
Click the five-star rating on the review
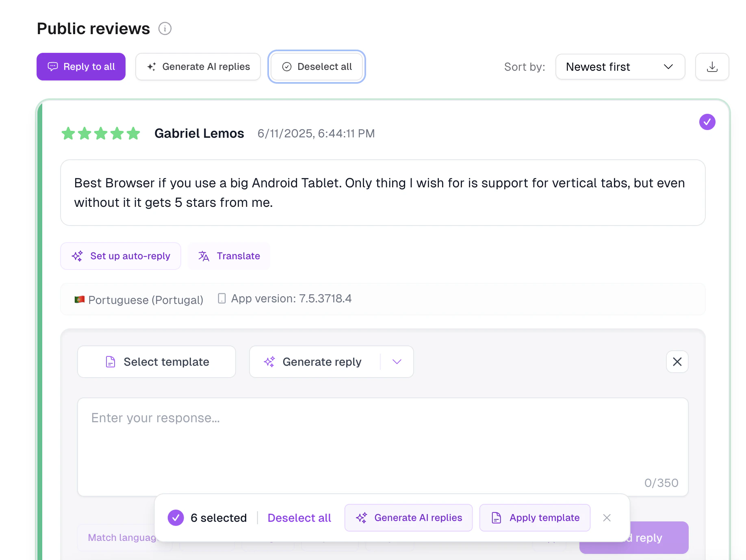pos(101,133)
